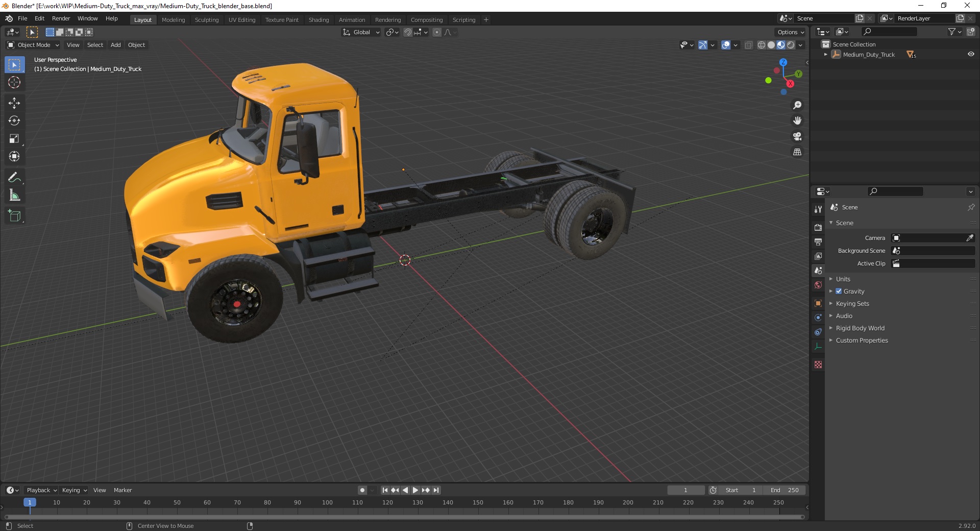Activate the Move tool
Screen dimensions: 980x531
pos(14,103)
